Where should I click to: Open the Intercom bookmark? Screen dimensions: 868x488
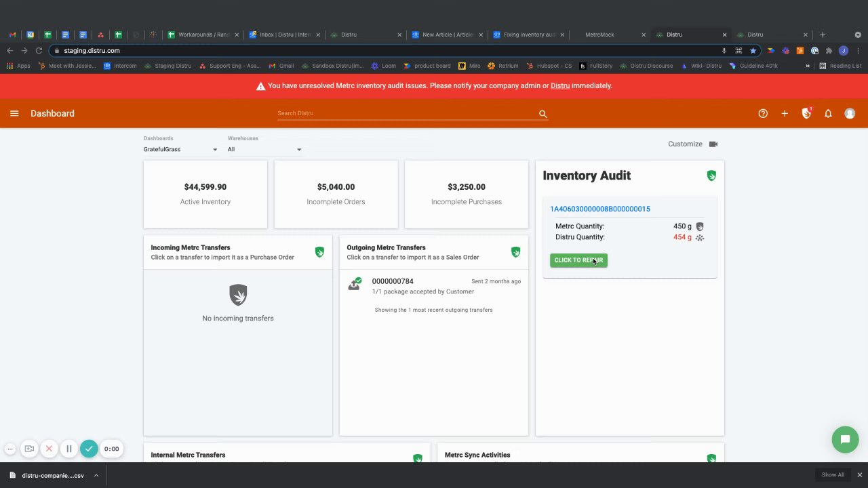[x=119, y=66]
